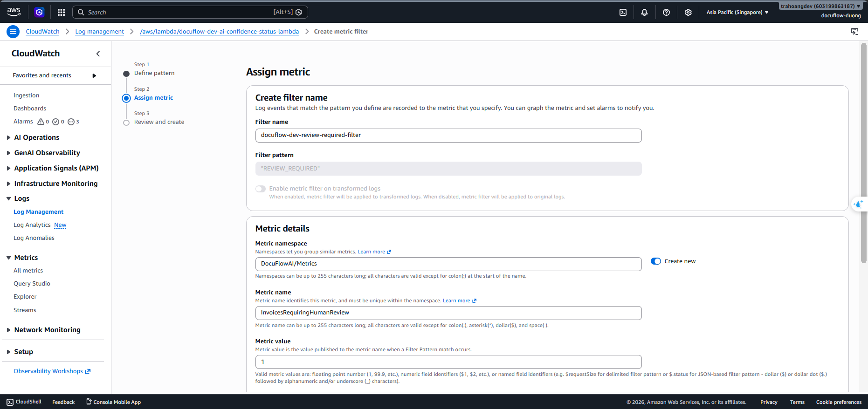
Task: Open the Console Mobile App link icon
Action: pyautogui.click(x=89, y=402)
